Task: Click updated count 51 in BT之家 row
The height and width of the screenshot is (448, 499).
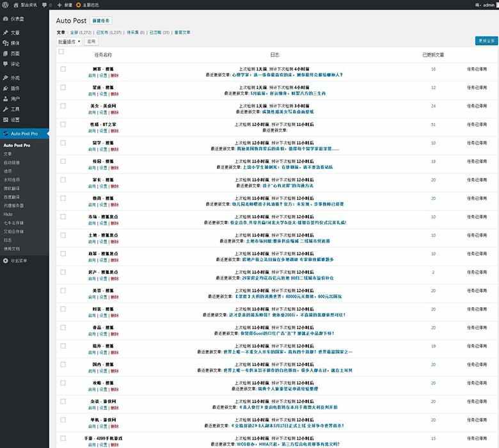Action: [433, 125]
